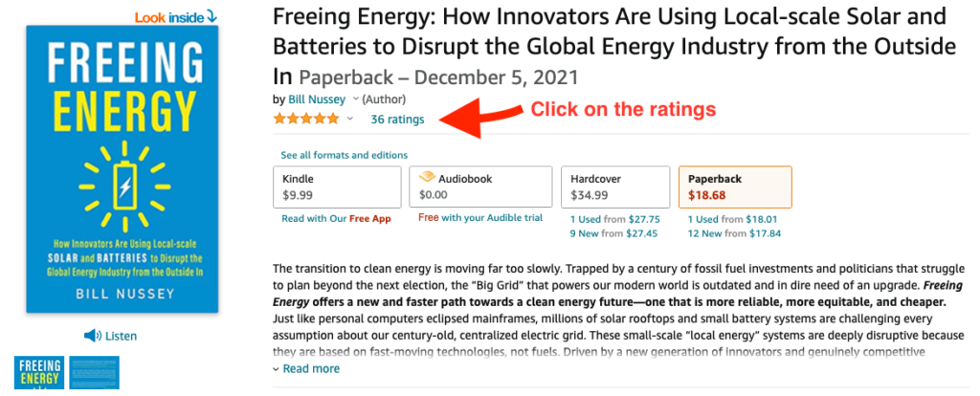Select the Kindle format option
The width and height of the screenshot is (980, 396).
(337, 187)
